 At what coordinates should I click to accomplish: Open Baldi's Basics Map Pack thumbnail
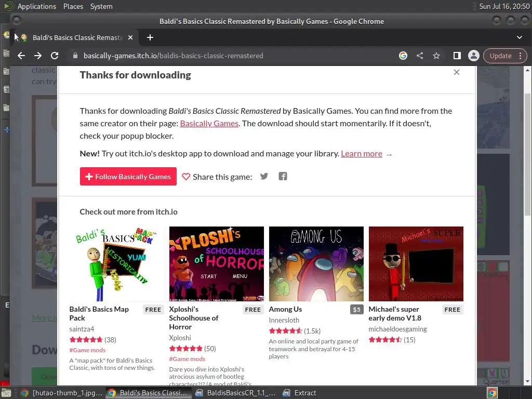click(x=116, y=263)
